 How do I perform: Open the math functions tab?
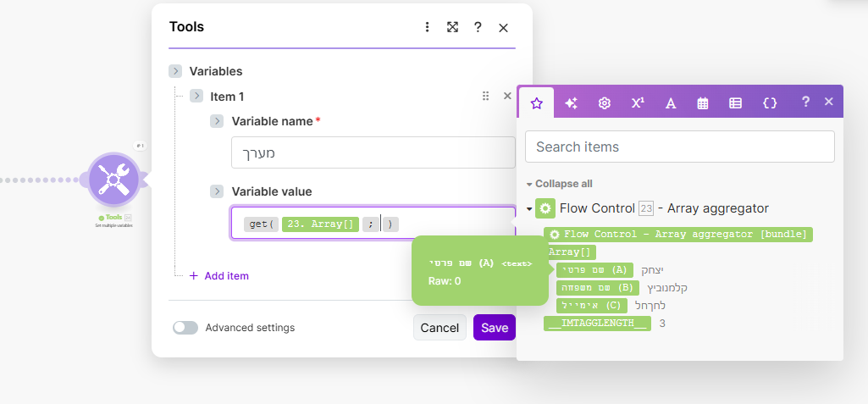[638, 102]
